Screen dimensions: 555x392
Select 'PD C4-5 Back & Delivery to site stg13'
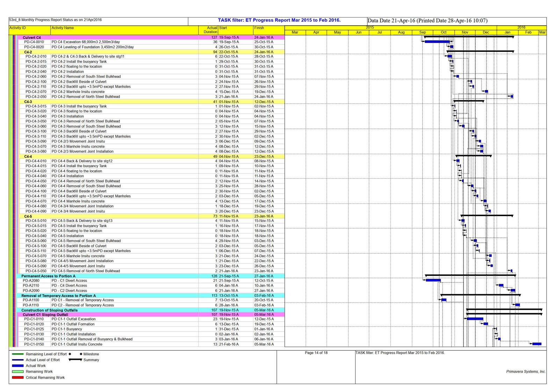(82, 221)
